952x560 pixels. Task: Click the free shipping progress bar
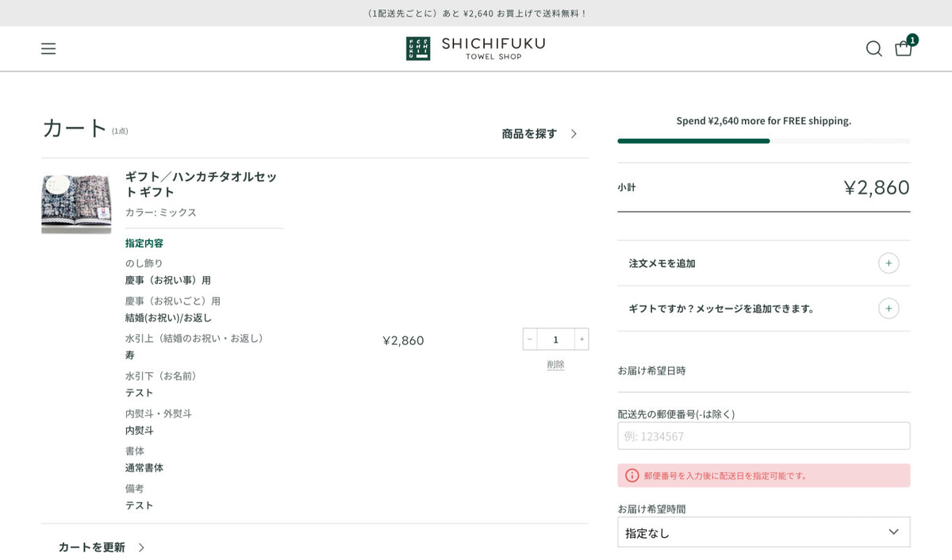[763, 141]
